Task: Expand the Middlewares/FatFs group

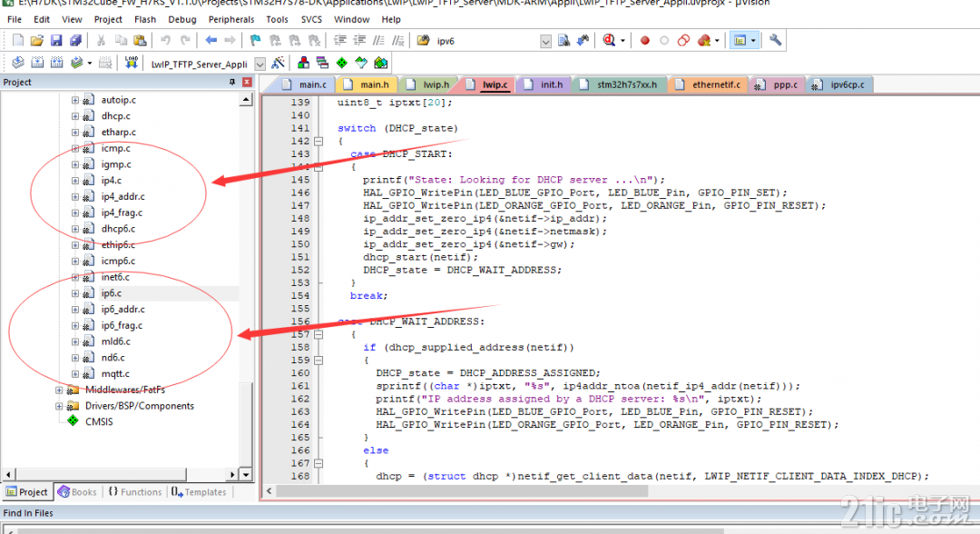Action: click(x=59, y=391)
